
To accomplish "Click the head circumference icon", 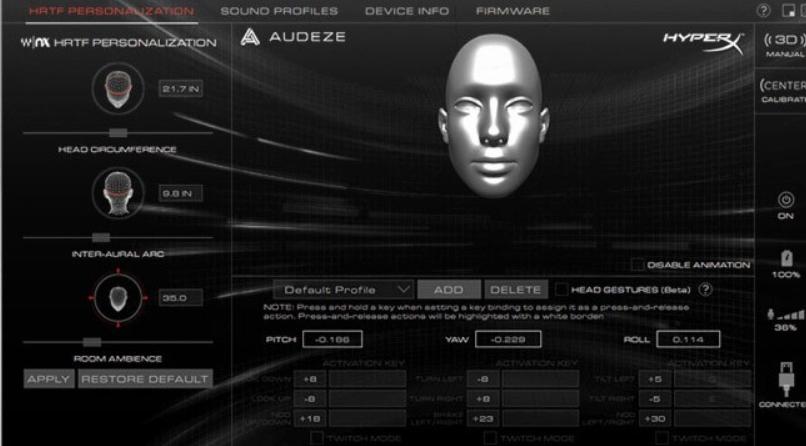I will click(x=118, y=90).
